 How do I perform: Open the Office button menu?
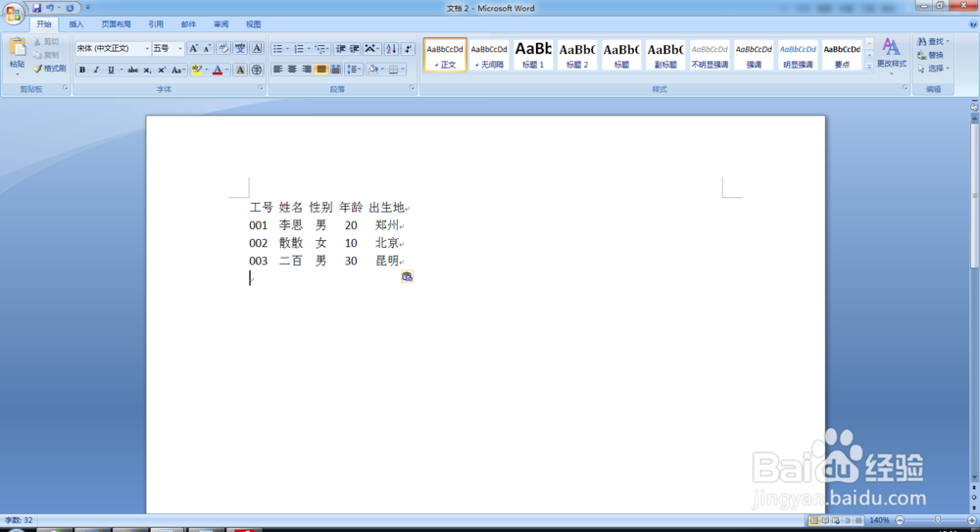13,13
